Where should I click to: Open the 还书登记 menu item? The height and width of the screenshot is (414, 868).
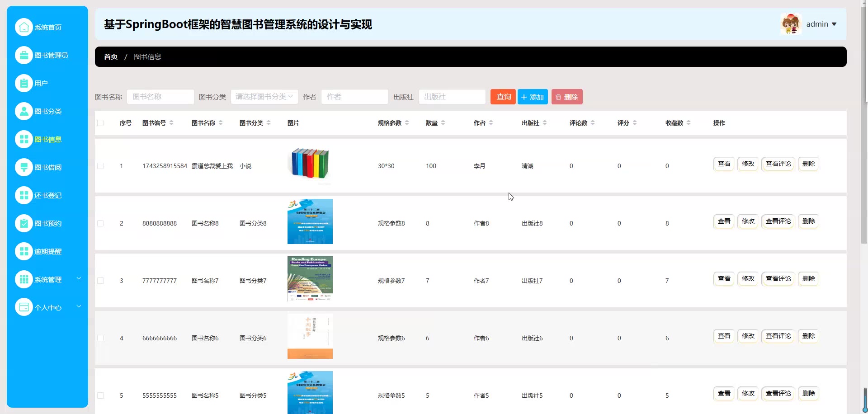(47, 195)
